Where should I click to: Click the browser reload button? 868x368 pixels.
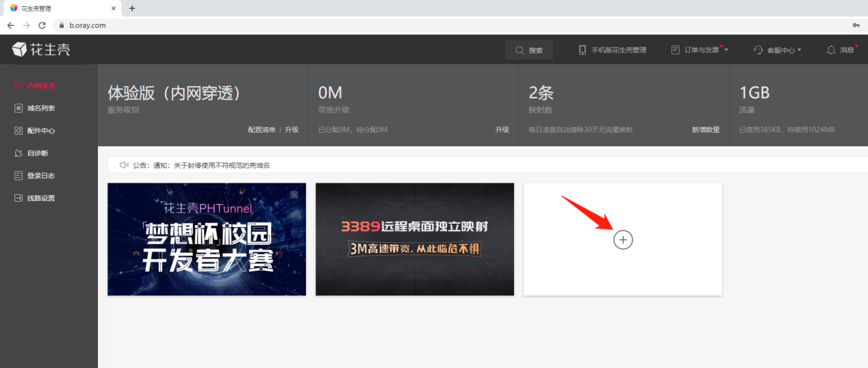point(42,25)
